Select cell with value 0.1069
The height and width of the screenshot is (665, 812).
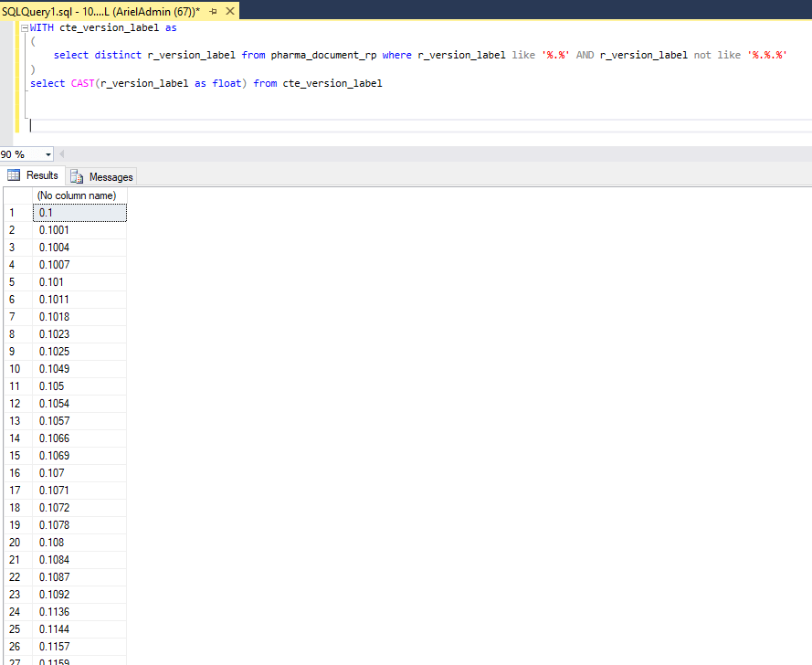coord(79,456)
